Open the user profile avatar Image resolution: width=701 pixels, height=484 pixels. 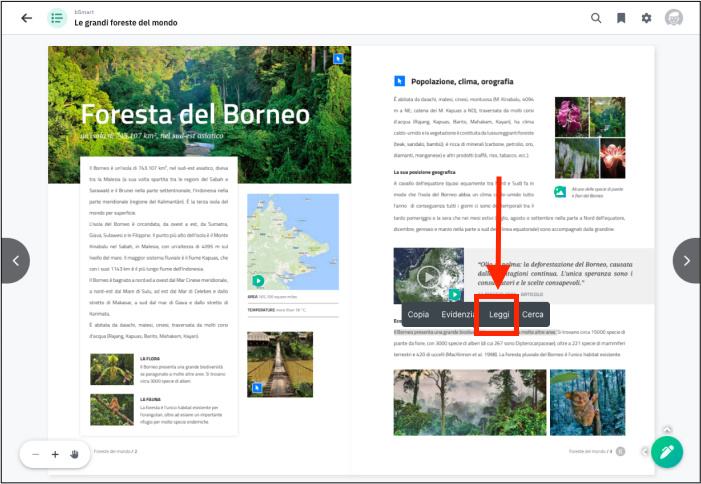(674, 18)
